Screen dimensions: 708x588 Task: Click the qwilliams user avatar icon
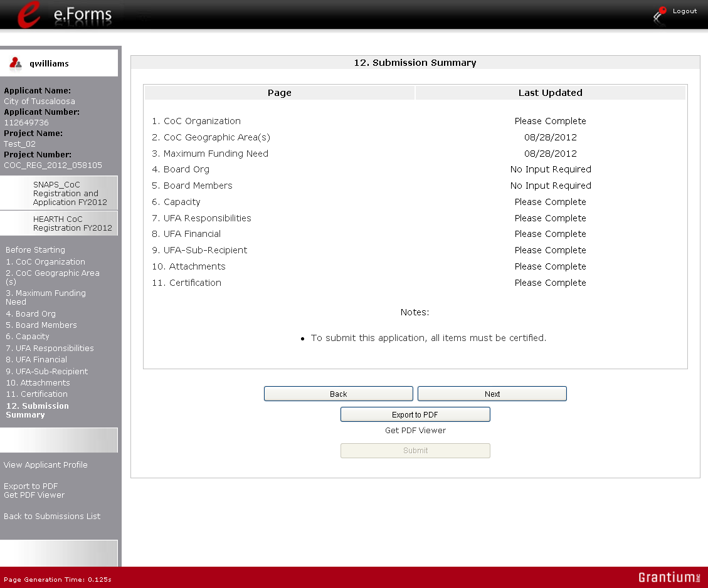click(x=16, y=63)
